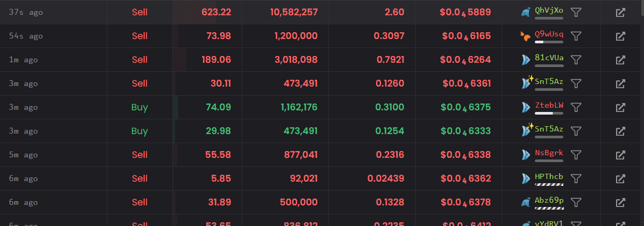644x226 pixels.
Task: Open maker address Q9wUsq
Action: click(x=549, y=34)
